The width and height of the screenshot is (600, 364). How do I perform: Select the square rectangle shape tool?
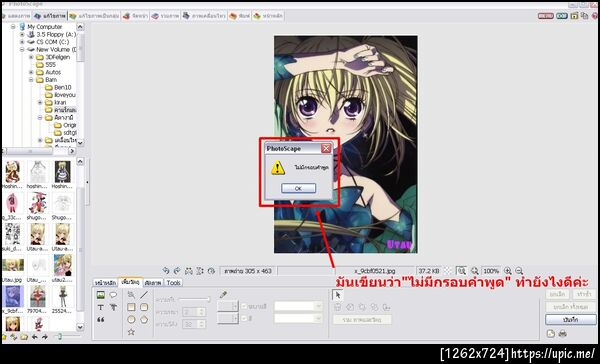(x=131, y=307)
